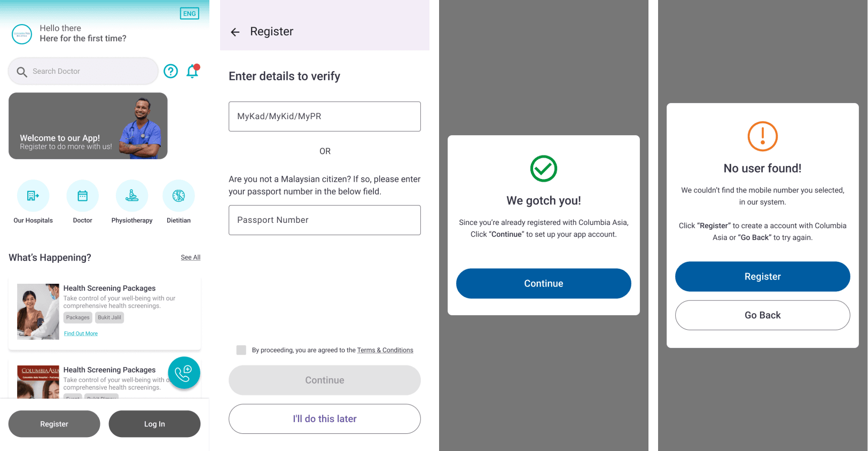Tick the Terms & Conditions agreement checkbox
The width and height of the screenshot is (868, 451).
pyautogui.click(x=241, y=350)
